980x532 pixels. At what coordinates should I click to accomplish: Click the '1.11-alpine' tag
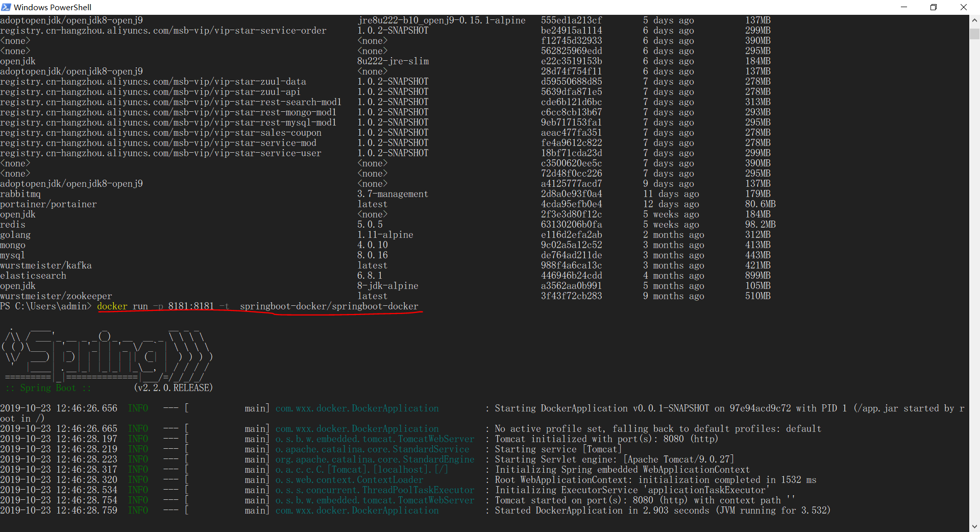(385, 235)
